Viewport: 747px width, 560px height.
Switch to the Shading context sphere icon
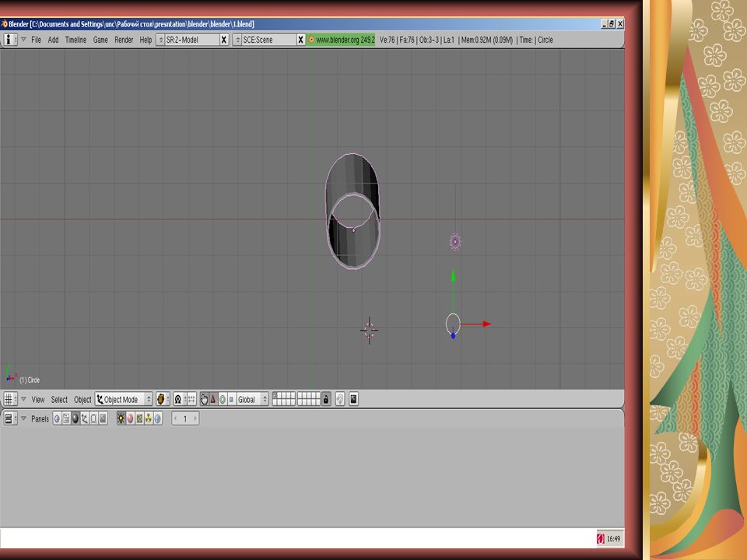tap(75, 418)
